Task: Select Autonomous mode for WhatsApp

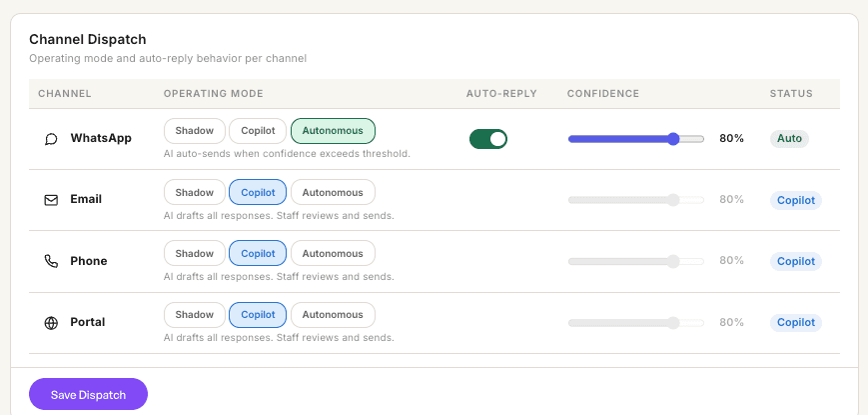Action: 333,131
